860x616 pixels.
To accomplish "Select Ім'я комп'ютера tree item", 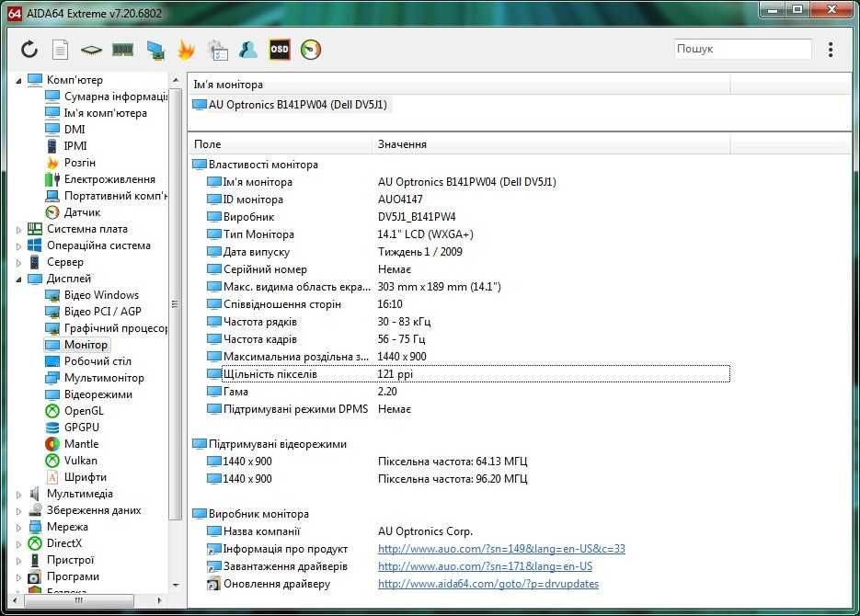I will tap(105, 113).
